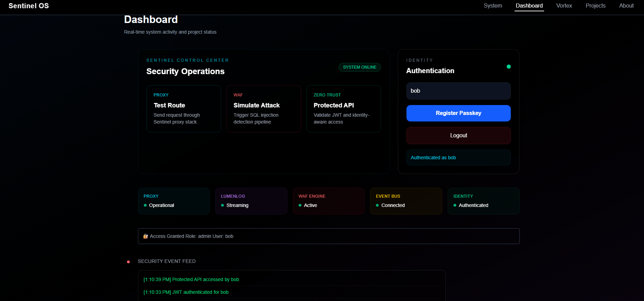Click the green dot next to Active

[x=300, y=205]
